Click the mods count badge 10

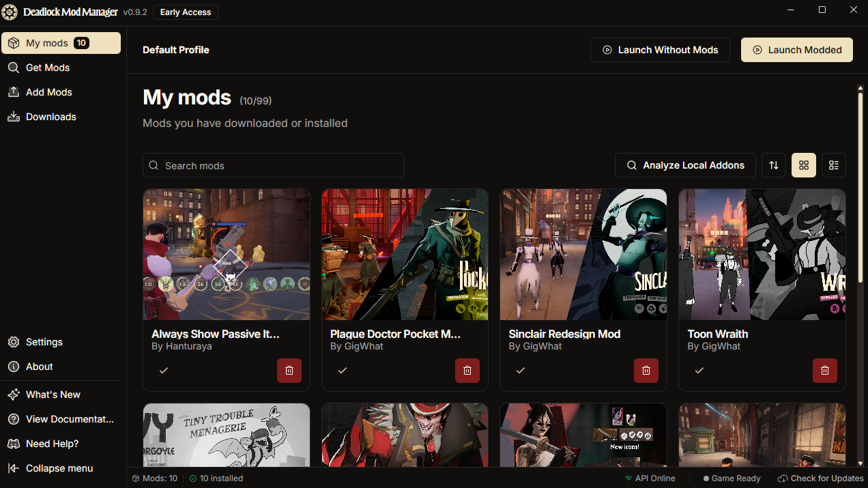click(x=81, y=43)
